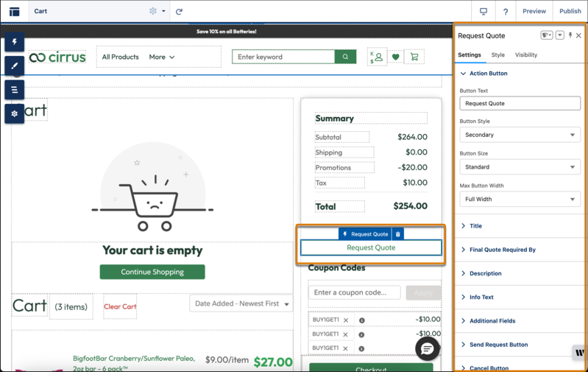Screen dimensions: 588x372
Task: Open the All Products menu item
Action: point(121,57)
